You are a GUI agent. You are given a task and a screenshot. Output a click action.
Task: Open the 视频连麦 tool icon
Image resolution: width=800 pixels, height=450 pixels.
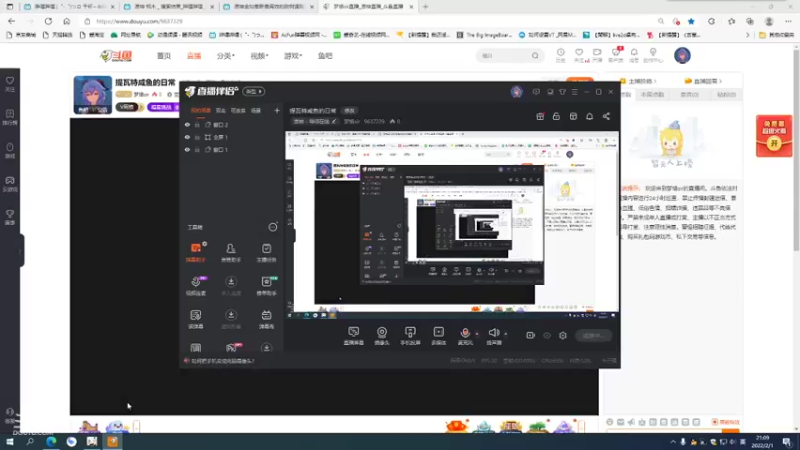click(195, 286)
